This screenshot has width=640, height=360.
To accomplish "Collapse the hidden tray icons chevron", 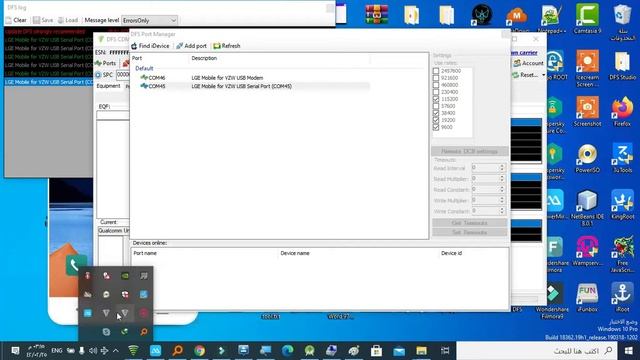I will (116, 351).
